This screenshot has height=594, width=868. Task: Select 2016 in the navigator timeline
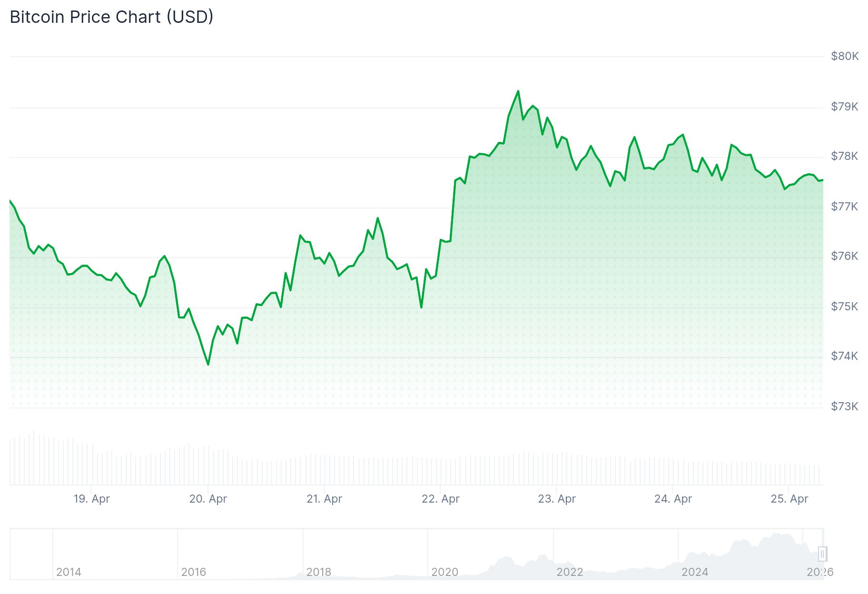pyautogui.click(x=194, y=572)
